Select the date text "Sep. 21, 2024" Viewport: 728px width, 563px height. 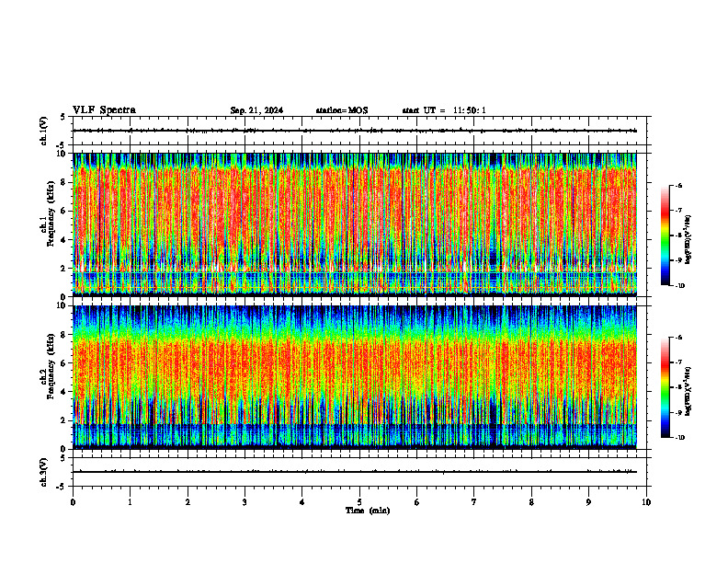coord(256,110)
